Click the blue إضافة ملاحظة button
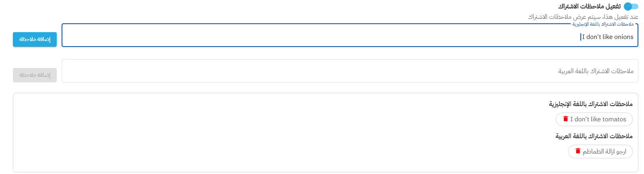The width and height of the screenshot is (644, 174). point(35,39)
